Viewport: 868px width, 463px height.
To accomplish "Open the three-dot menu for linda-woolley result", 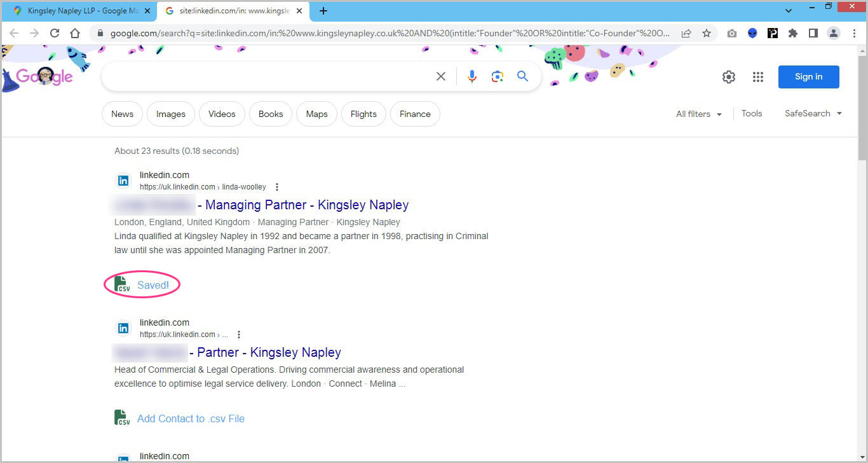I will [277, 187].
